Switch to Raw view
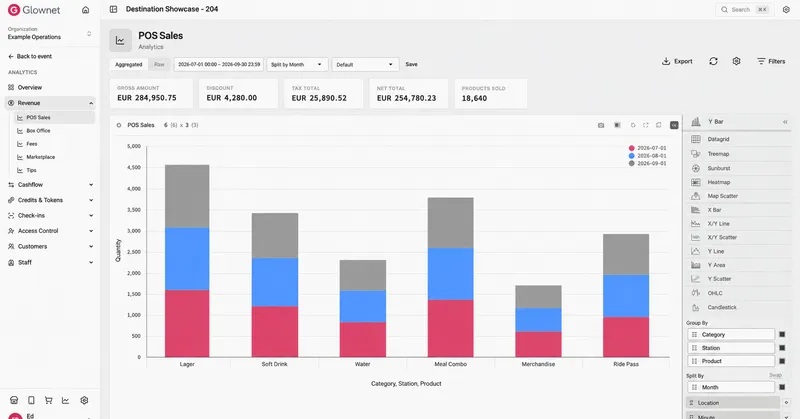Screen dimensions: 800x419 coord(159,65)
